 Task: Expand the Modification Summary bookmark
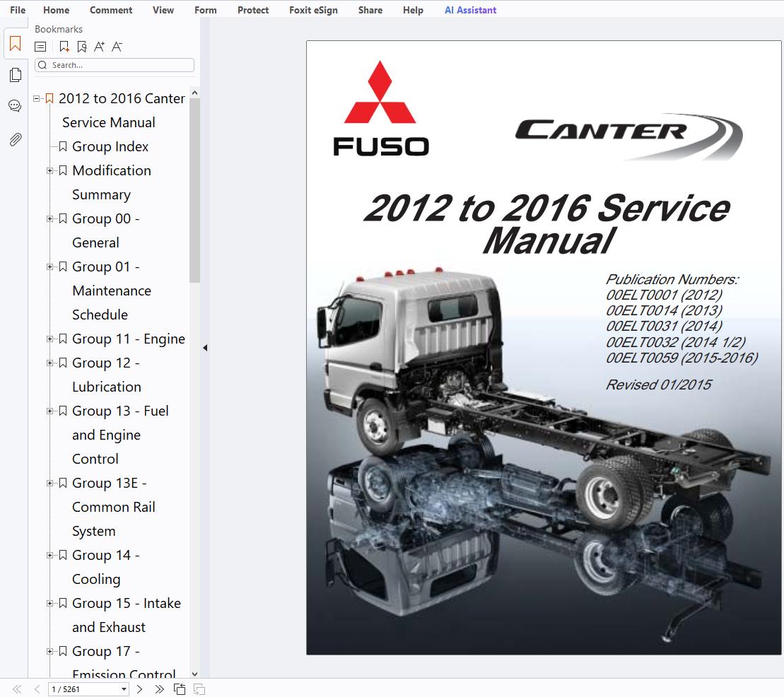[x=49, y=170]
